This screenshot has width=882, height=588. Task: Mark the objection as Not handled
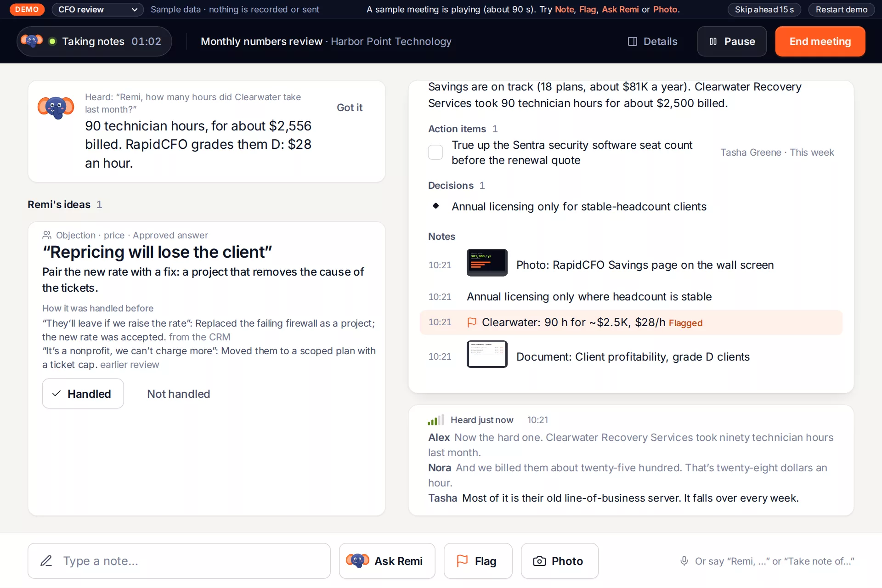pyautogui.click(x=178, y=394)
